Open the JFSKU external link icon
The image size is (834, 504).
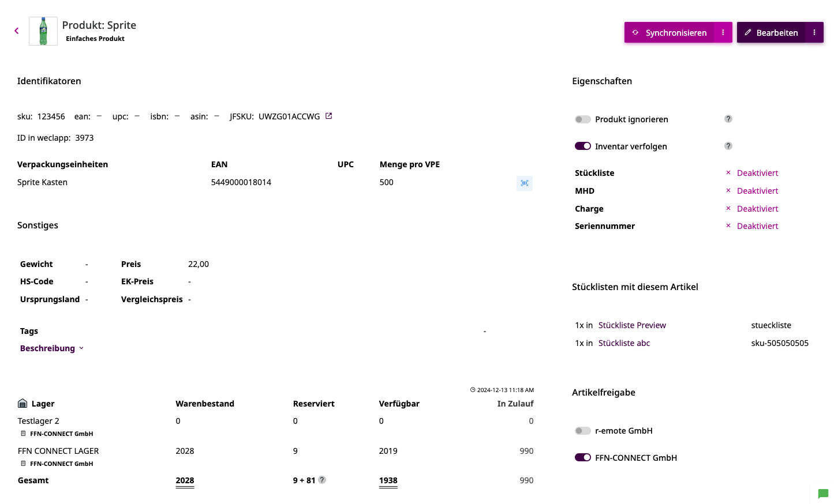(x=329, y=116)
